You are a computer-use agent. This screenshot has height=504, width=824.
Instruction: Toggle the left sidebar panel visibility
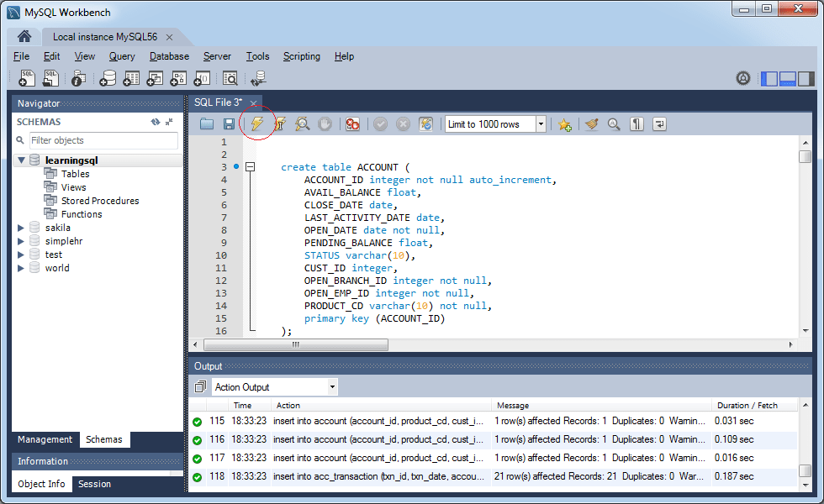click(x=769, y=79)
